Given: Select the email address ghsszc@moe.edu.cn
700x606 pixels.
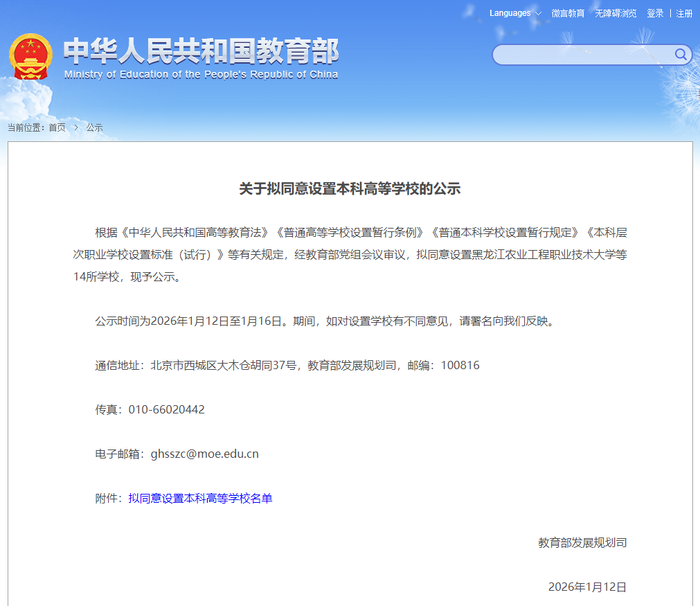Looking at the screenshot, I should (206, 454).
